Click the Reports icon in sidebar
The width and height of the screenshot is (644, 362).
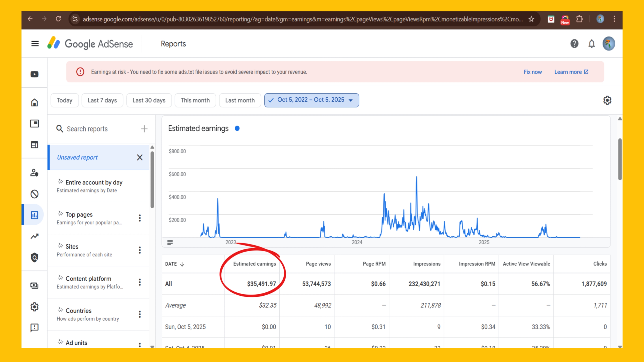point(35,215)
